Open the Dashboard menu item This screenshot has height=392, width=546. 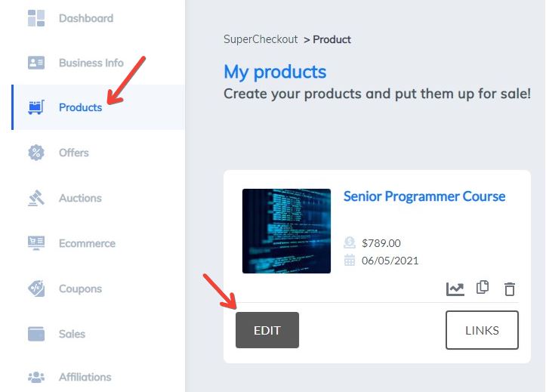pyautogui.click(x=86, y=18)
